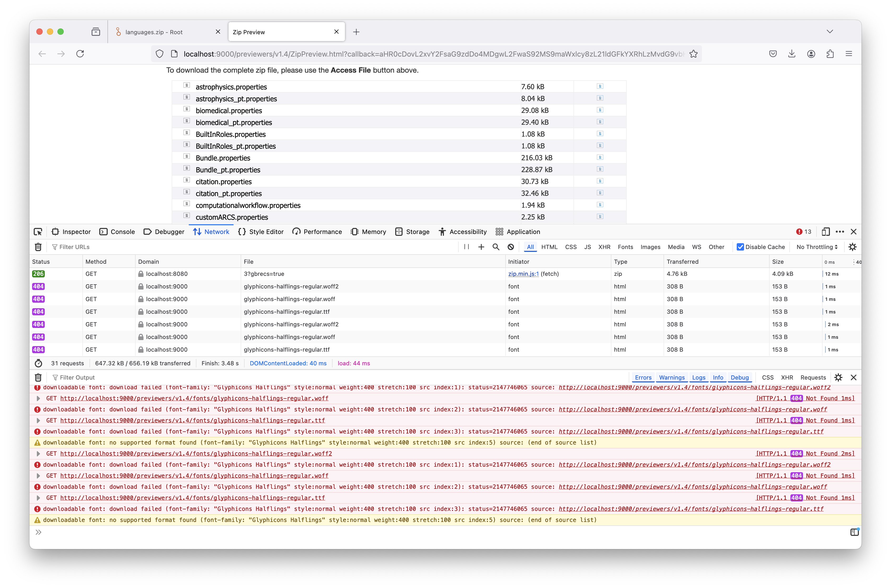Select XHR network filter button
Viewport: 891px width, 588px height.
click(604, 247)
